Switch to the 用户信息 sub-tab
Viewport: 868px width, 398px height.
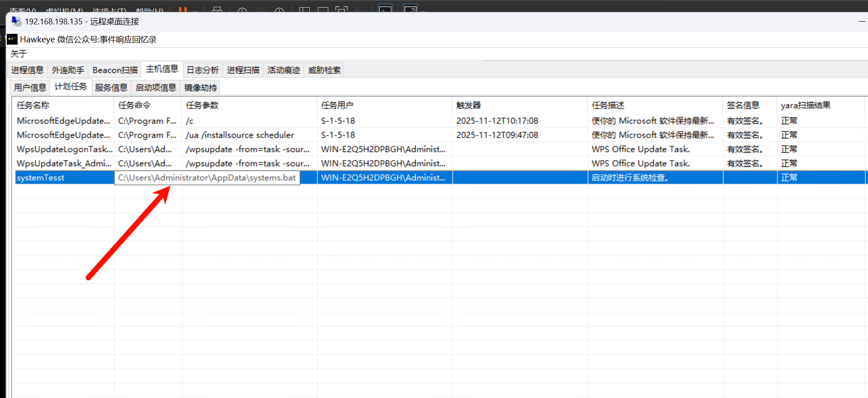(x=30, y=87)
